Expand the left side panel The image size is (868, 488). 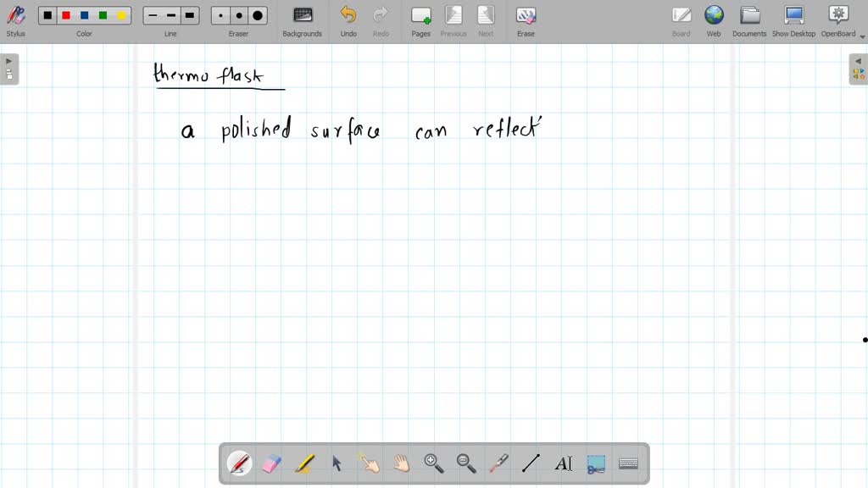9,69
